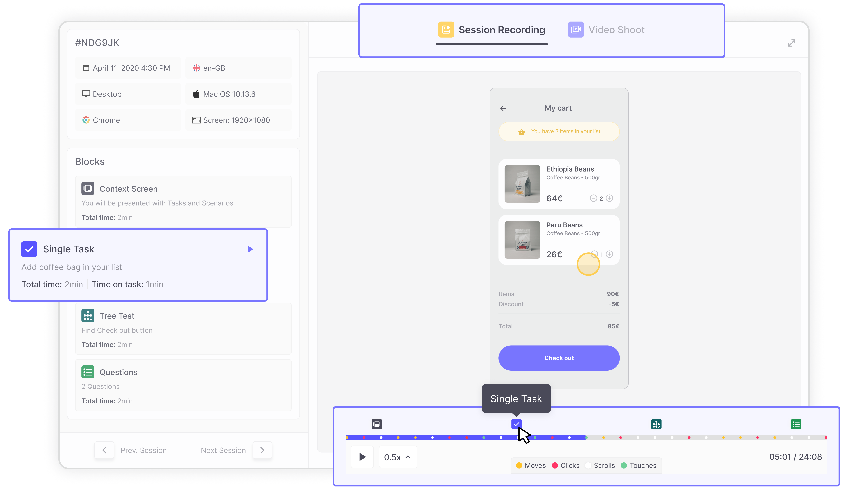Click the Context Screen block icon
The image size is (868, 489).
88,189
